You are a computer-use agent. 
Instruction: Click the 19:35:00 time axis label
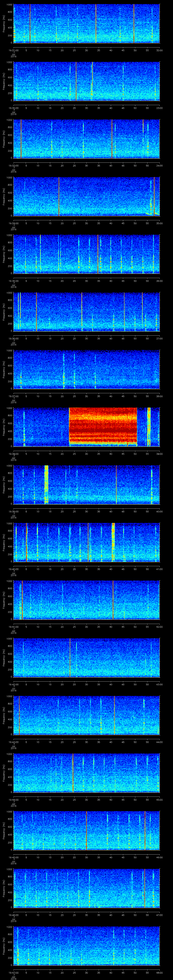[x=13, y=281]
